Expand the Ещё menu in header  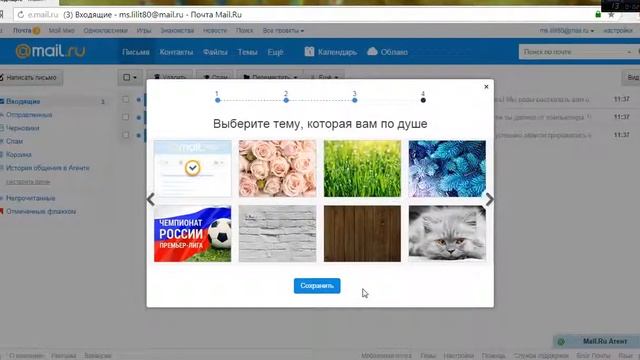[x=276, y=52]
